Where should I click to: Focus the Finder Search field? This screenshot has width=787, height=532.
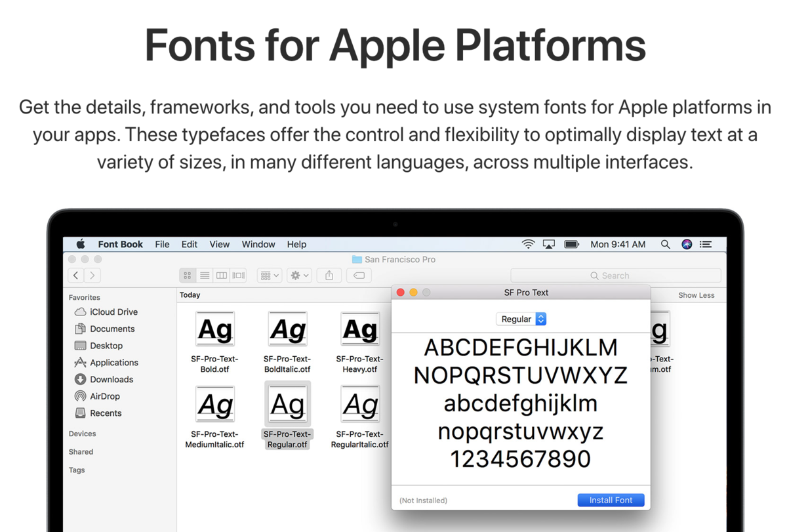615,276
